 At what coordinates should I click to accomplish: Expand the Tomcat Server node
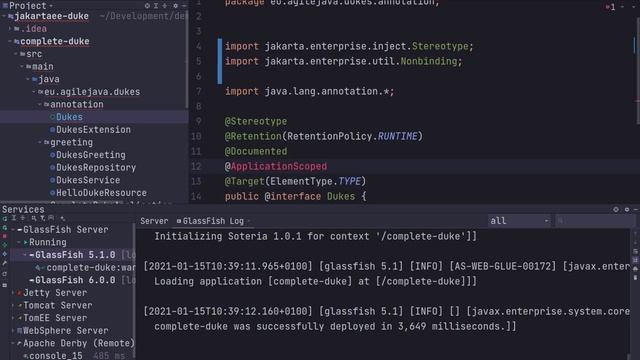click(13, 305)
